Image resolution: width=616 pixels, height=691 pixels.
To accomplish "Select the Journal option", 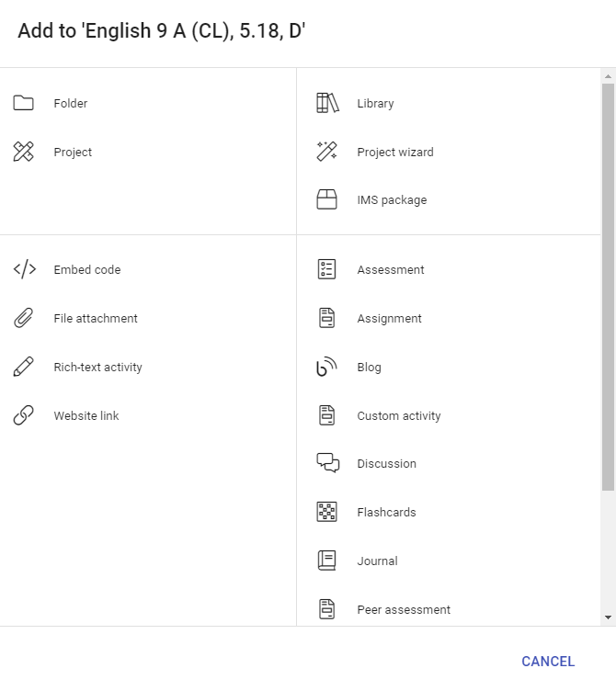I will [377, 561].
